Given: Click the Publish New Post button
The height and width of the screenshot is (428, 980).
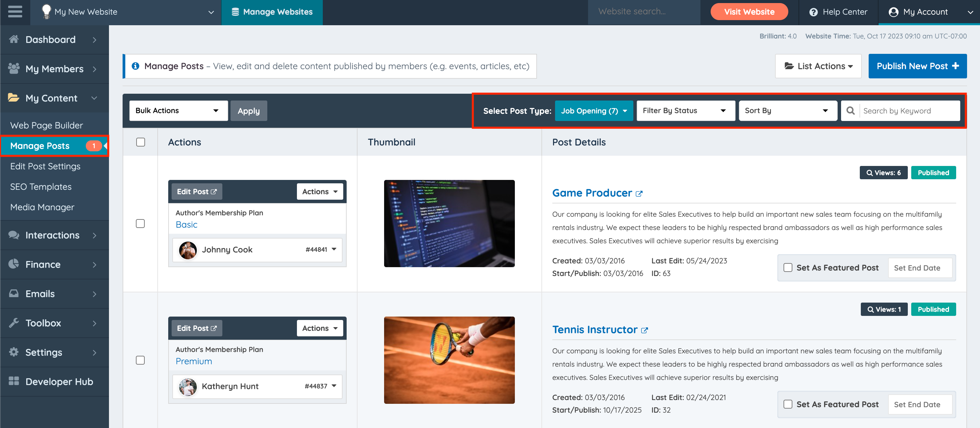Looking at the screenshot, I should coord(917,66).
